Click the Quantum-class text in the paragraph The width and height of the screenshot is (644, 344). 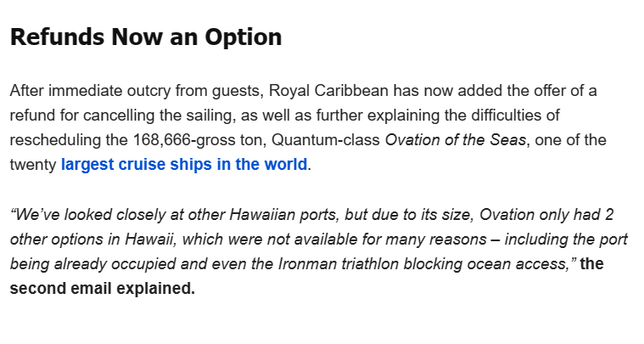(326, 140)
